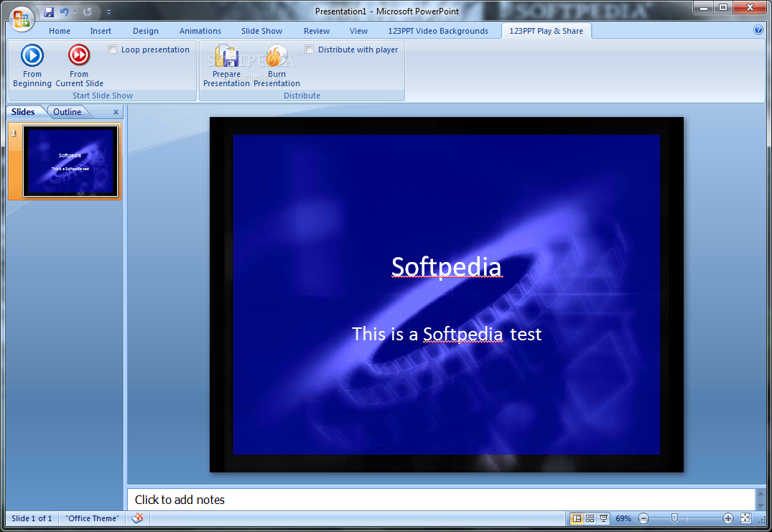This screenshot has height=532, width=772.
Task: Click the Zoom Out minus button
Action: click(x=643, y=518)
